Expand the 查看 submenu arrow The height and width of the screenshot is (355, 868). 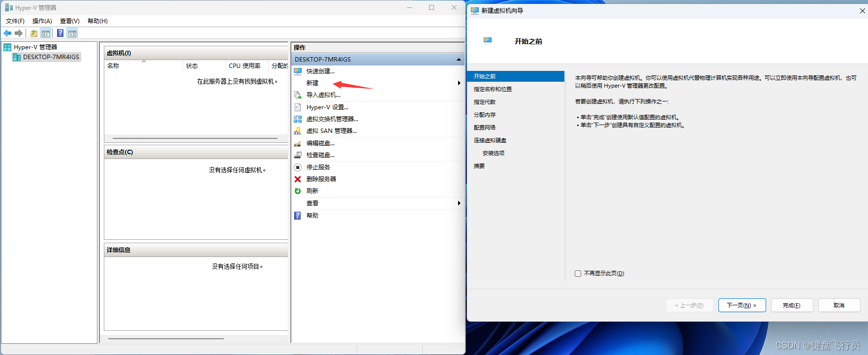[459, 203]
